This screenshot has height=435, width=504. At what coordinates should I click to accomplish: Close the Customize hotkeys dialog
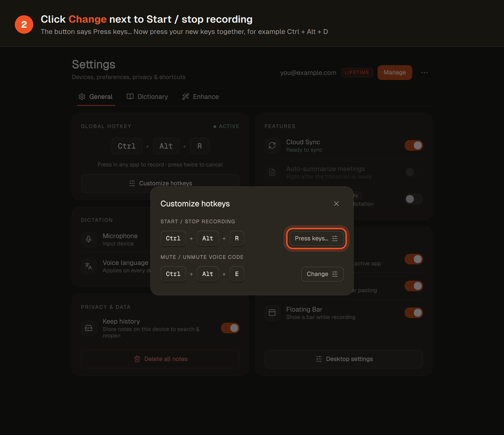coord(336,204)
